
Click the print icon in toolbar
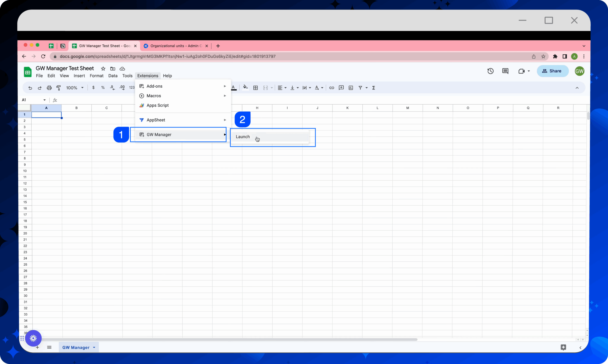(x=49, y=88)
